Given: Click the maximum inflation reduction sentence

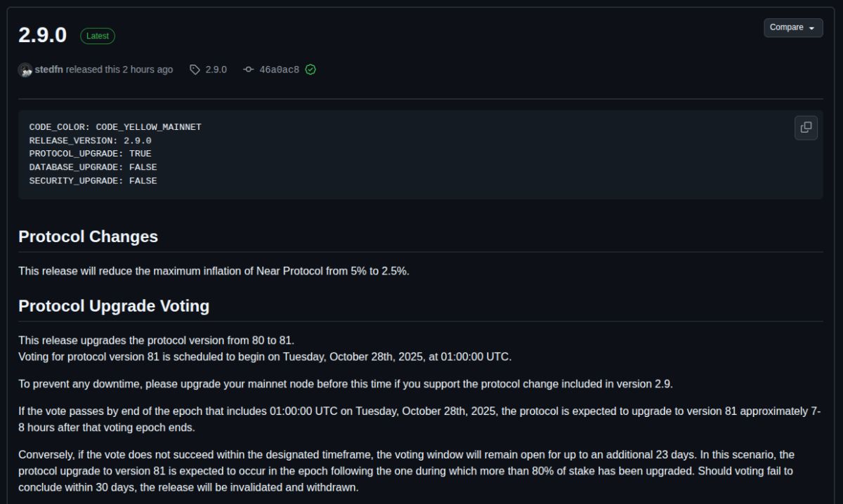Looking at the screenshot, I should (x=214, y=271).
